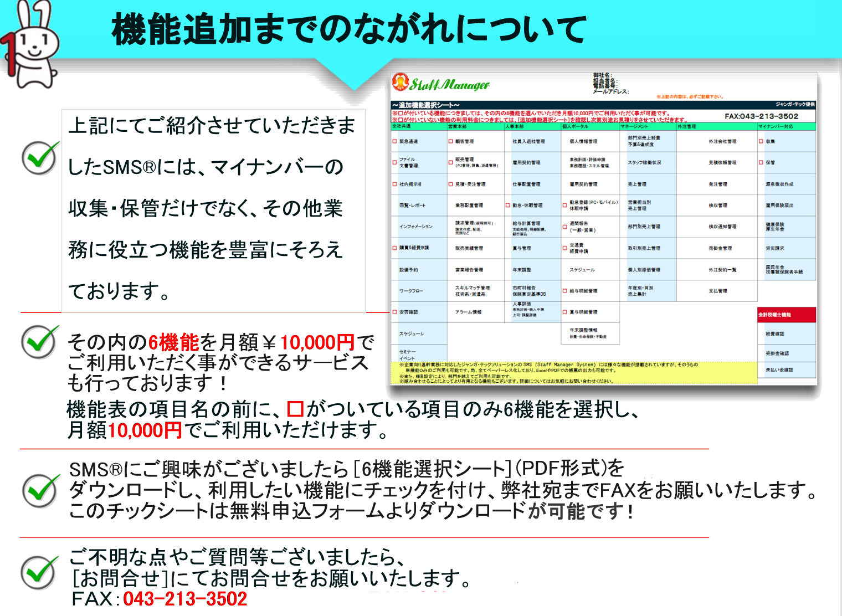
Task: Click the Staff Manager green script wordmark
Action: point(450,85)
